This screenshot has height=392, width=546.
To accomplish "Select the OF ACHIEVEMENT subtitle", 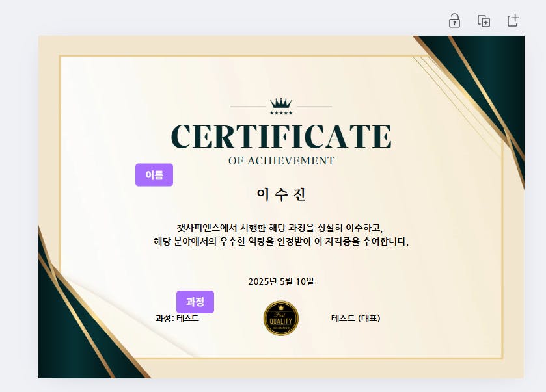I will click(x=281, y=161).
